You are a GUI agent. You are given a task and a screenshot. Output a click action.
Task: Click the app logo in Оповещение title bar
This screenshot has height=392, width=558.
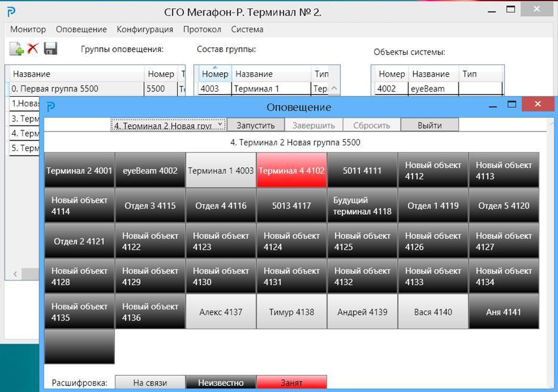pyautogui.click(x=51, y=106)
